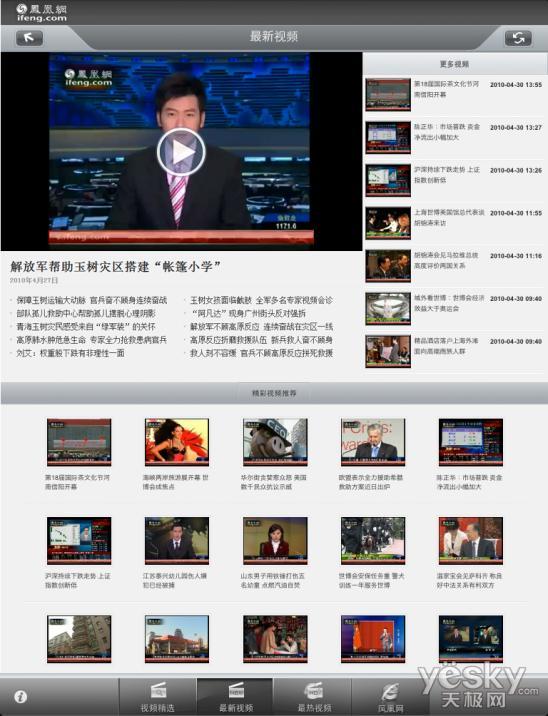Select sidebar title 胡锦涛会见马拉维总统
The height and width of the screenshot is (716, 548).
pos(446,260)
